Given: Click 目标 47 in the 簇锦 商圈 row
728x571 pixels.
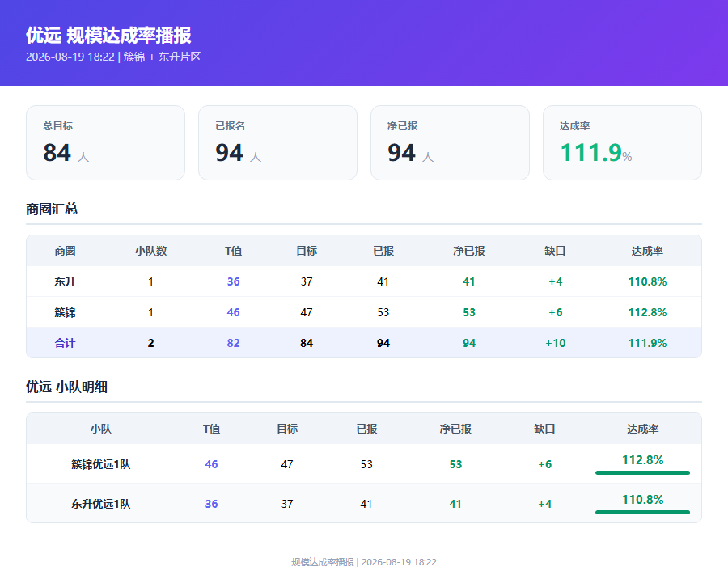Looking at the screenshot, I should (x=307, y=312).
